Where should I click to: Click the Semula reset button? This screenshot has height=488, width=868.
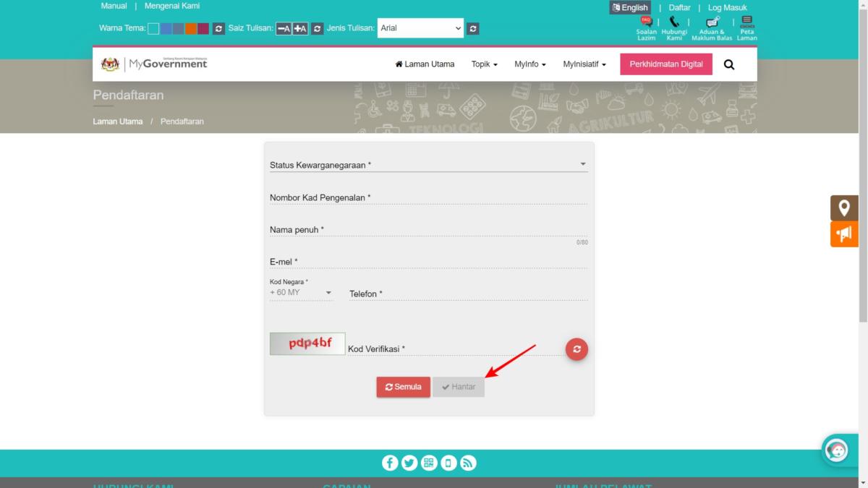click(x=404, y=387)
